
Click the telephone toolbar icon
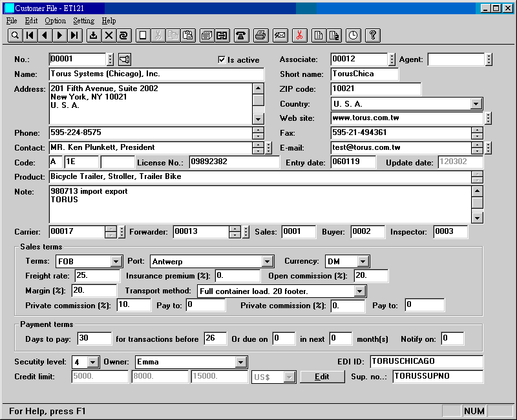(x=240, y=36)
